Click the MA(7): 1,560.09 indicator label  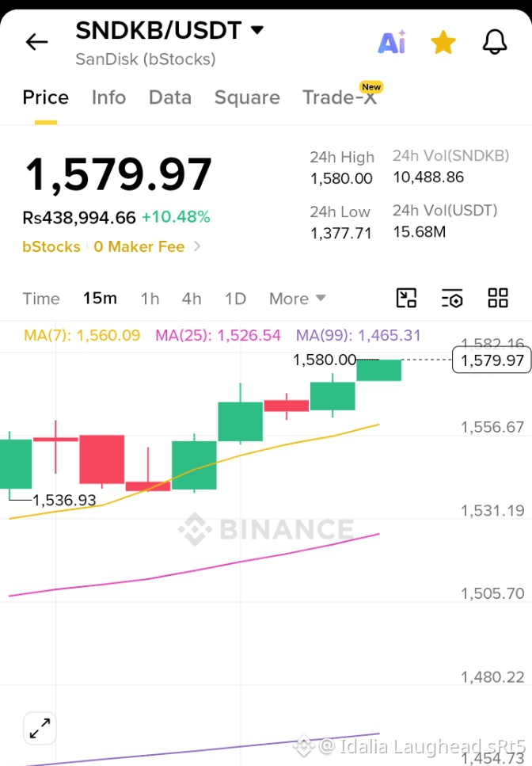coord(82,335)
